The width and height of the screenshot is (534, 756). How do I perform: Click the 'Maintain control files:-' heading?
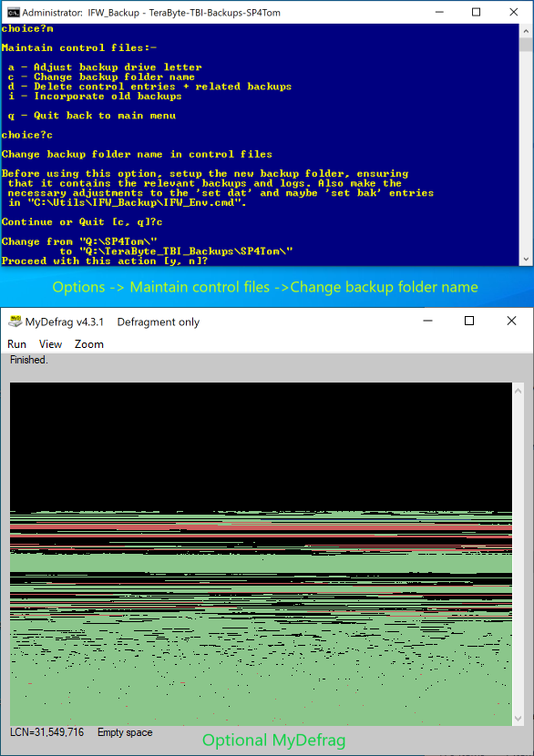[x=79, y=47]
